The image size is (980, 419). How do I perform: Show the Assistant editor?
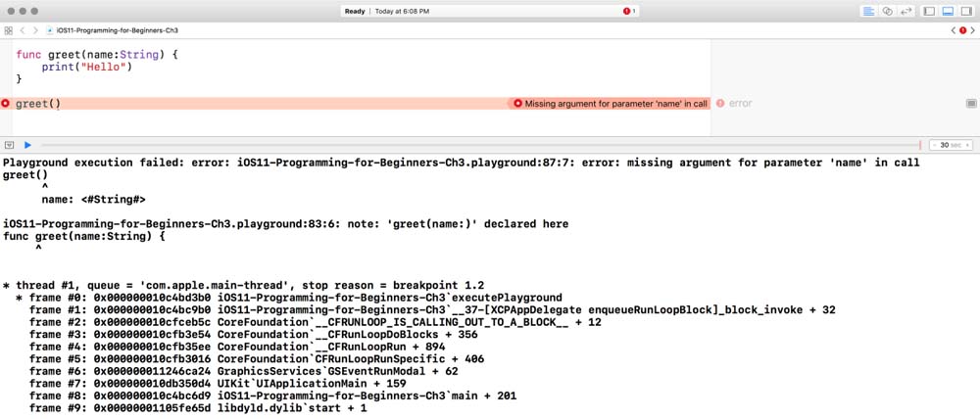887,11
